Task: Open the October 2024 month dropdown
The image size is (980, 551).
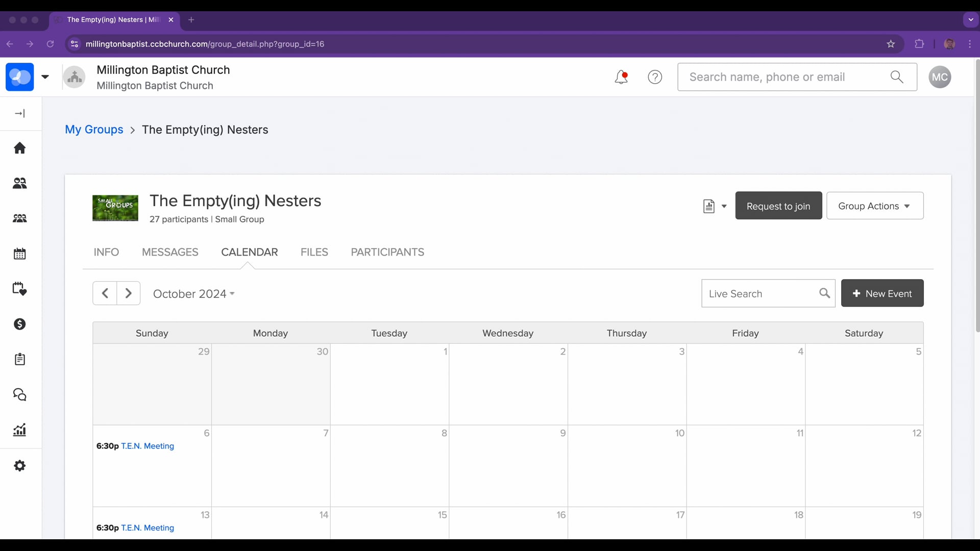Action: point(194,294)
